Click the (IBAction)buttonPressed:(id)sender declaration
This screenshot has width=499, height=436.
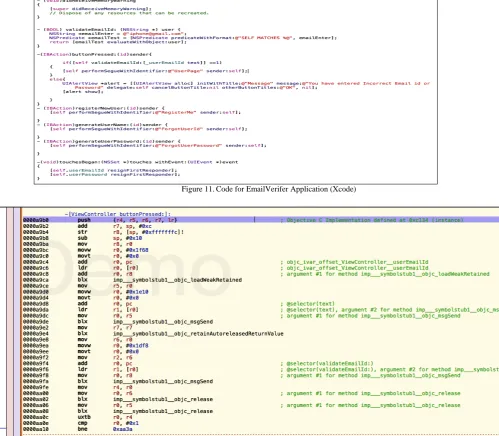(95, 54)
